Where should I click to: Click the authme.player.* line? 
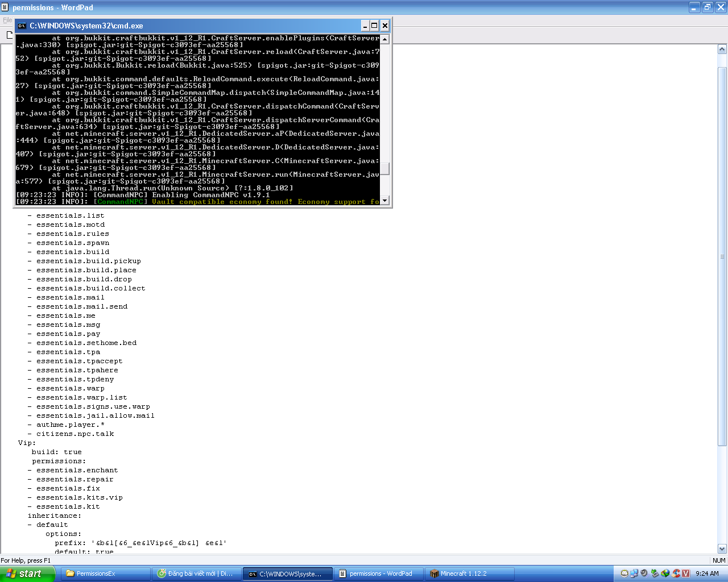[x=66, y=425]
